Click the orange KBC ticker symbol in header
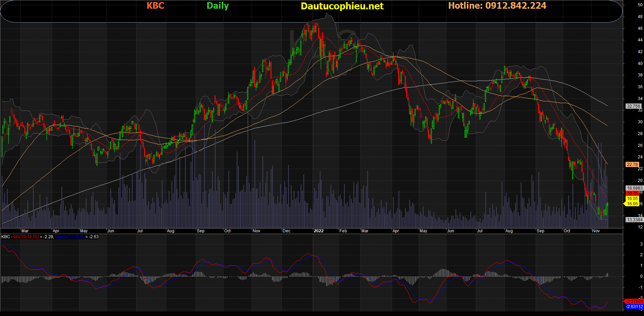This screenshot has height=316, width=644. click(155, 6)
